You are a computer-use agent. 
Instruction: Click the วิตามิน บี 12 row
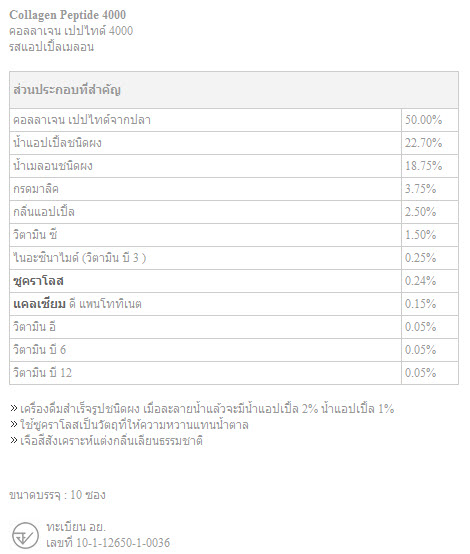234,373
